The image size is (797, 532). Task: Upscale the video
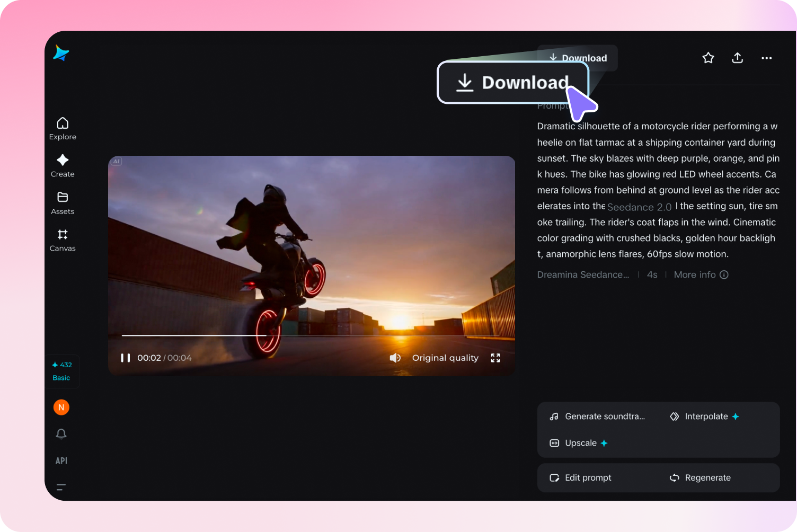(x=579, y=443)
